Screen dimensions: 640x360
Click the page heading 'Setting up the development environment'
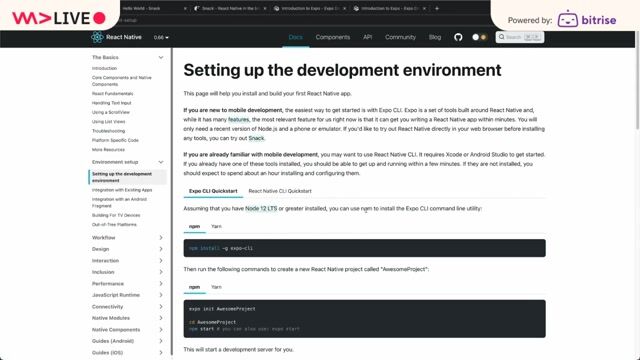click(x=342, y=70)
